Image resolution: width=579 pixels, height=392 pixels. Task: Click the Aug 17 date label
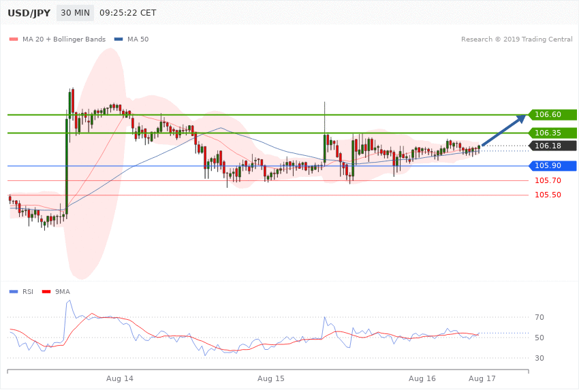(482, 378)
